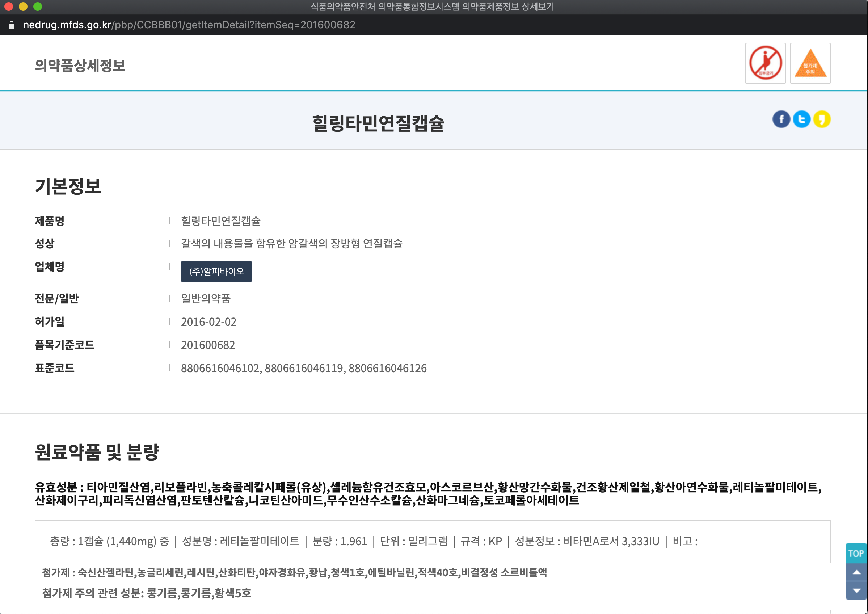Jump to the page top with the TOP button

pos(856,554)
